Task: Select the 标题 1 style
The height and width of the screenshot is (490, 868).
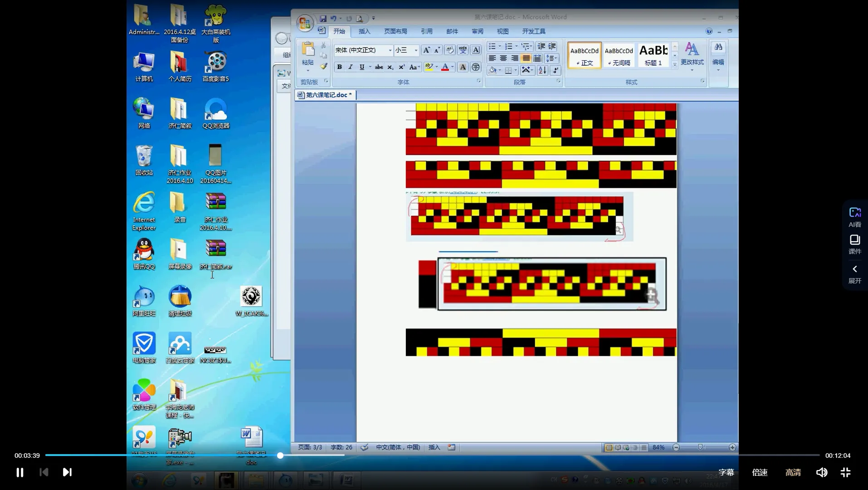Action: pyautogui.click(x=653, y=55)
